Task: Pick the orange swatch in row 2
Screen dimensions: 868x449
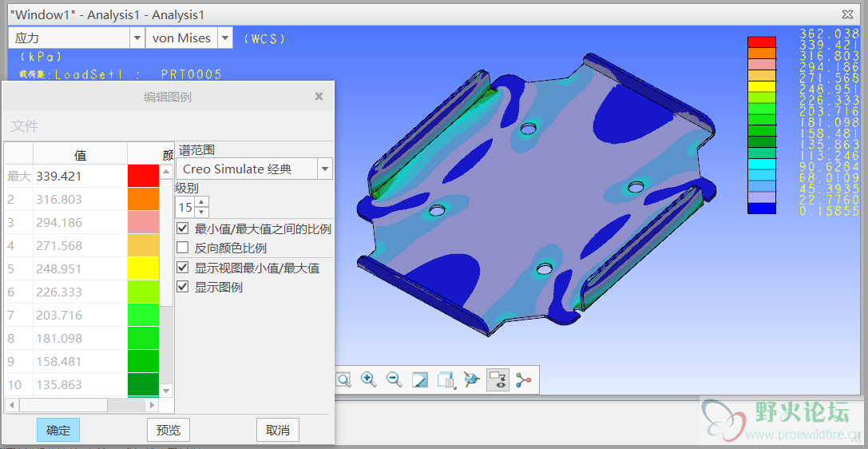Action: tap(144, 199)
